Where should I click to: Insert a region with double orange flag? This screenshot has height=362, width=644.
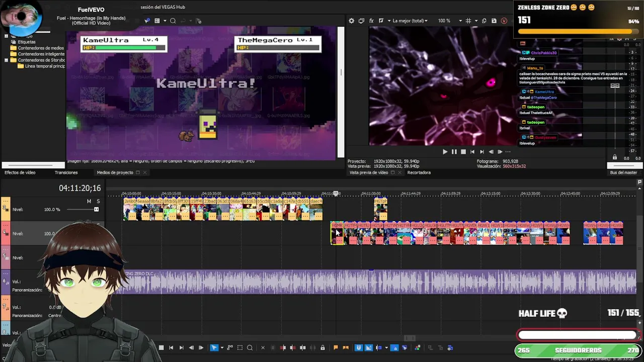(x=345, y=347)
